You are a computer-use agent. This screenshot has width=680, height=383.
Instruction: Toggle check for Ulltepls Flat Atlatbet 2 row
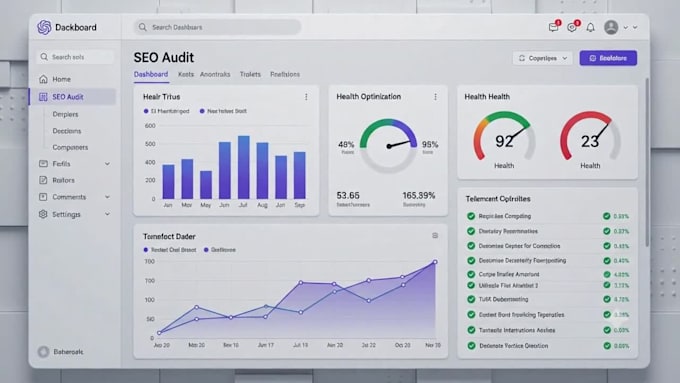click(471, 285)
